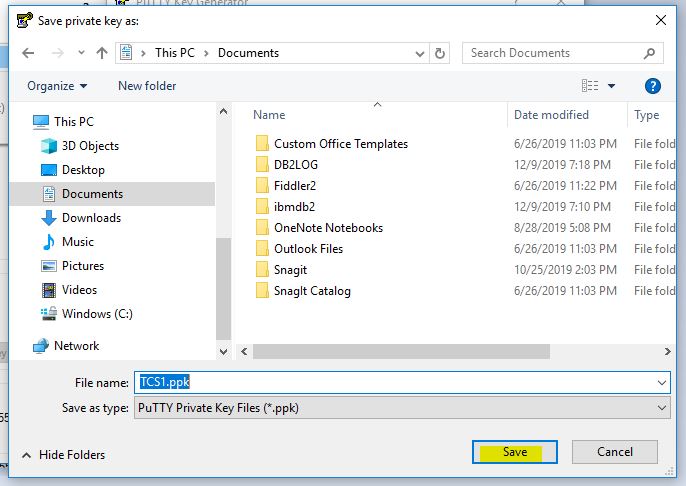Image resolution: width=686 pixels, height=486 pixels.
Task: Click the search magnifier icon
Action: pyautogui.click(x=650, y=53)
